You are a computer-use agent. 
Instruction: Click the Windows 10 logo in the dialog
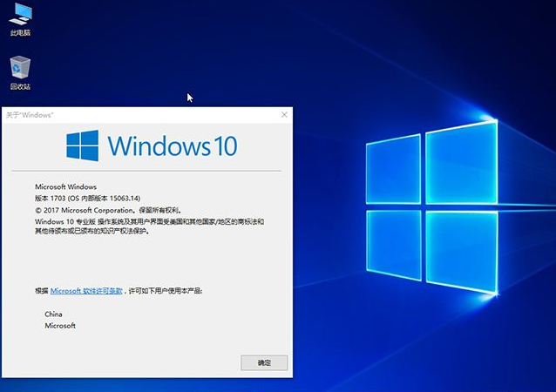point(152,145)
